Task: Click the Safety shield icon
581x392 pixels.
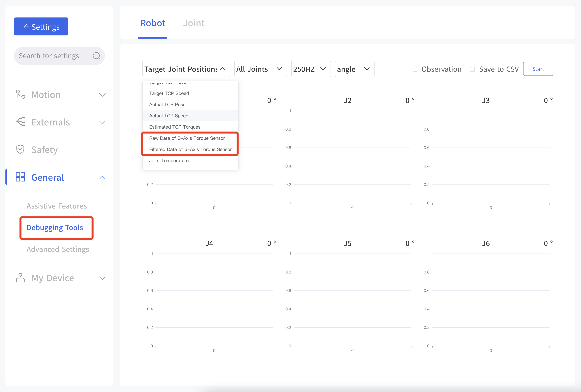Action: (20, 149)
